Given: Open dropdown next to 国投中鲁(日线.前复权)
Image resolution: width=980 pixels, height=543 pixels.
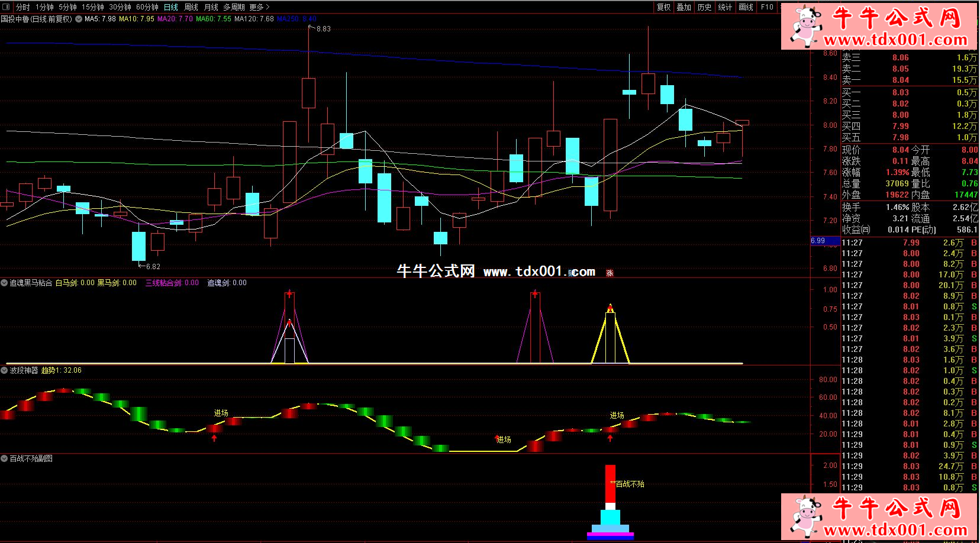Looking at the screenshot, I should click(79, 19).
